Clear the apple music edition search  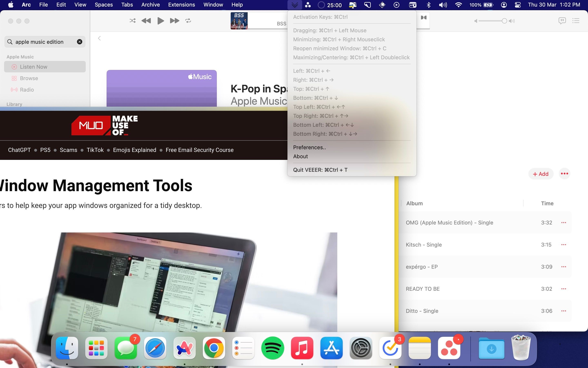coord(79,42)
